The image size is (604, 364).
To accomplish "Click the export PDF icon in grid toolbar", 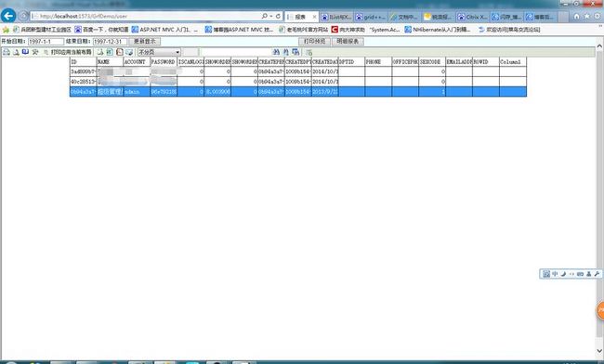I will 120,52.
